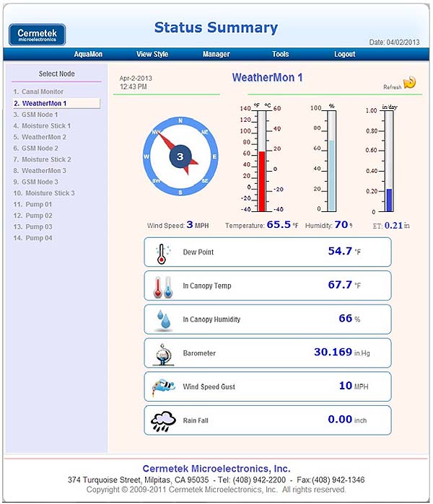Click the red temperature thermometer gauge
433x504 pixels.
pos(262,161)
